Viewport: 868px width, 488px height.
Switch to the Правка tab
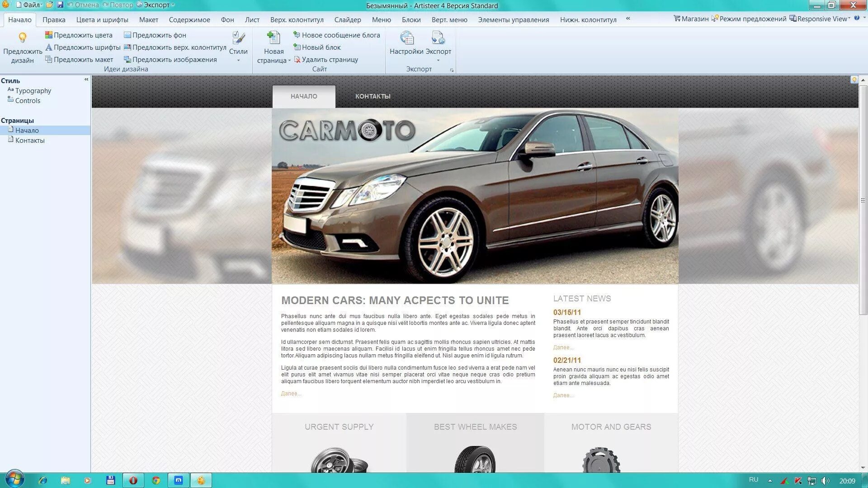(54, 20)
